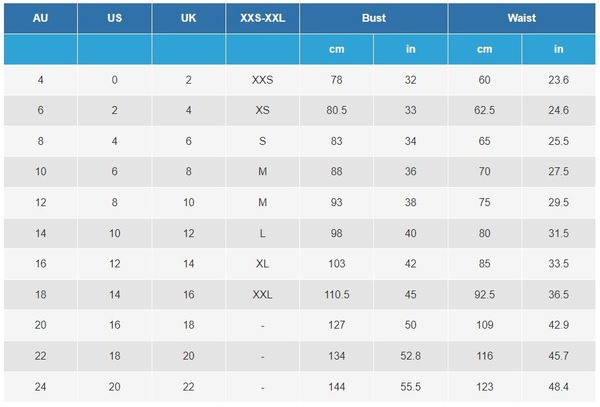Click bust value 80.5 cm
Viewport: 600px width, 407px height.
336,110
